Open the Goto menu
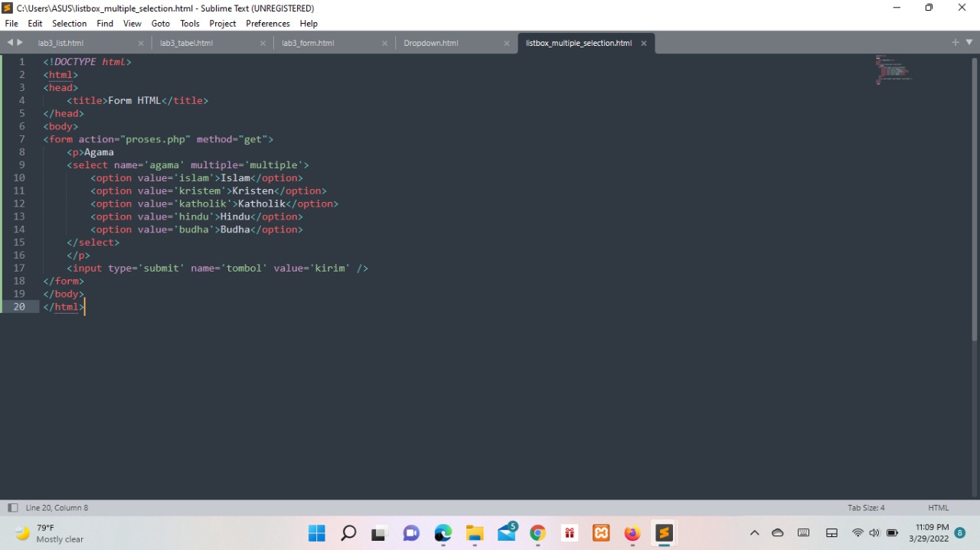Viewport: 980px width, 550px height. [x=161, y=24]
